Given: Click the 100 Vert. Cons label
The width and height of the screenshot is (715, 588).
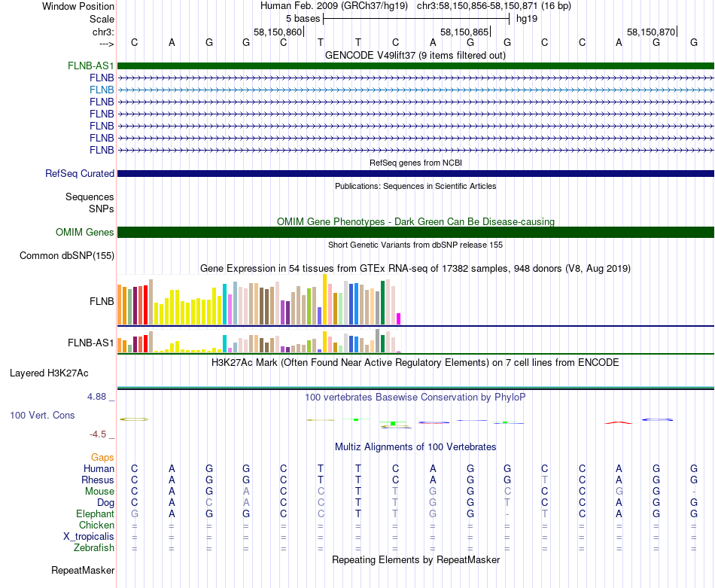Looking at the screenshot, I should (x=42, y=415).
